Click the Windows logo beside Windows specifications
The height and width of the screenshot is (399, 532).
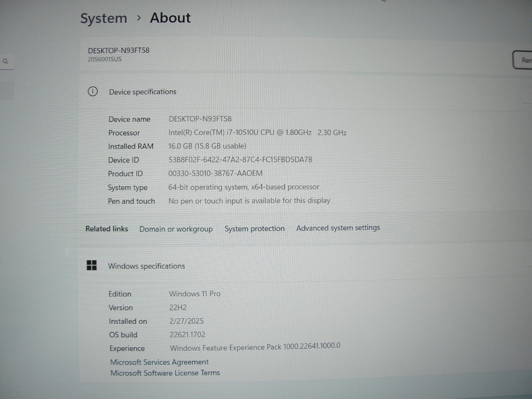91,265
